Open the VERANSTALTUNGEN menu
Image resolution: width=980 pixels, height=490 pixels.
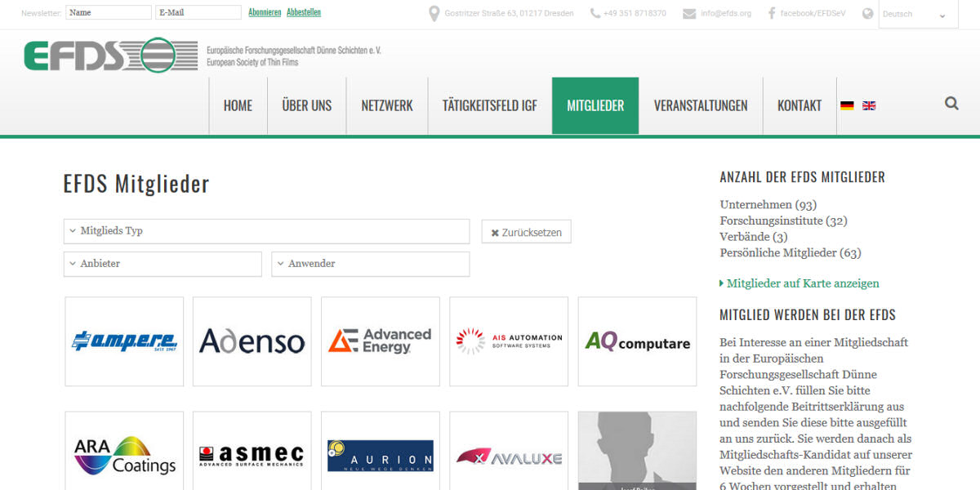[x=701, y=105]
